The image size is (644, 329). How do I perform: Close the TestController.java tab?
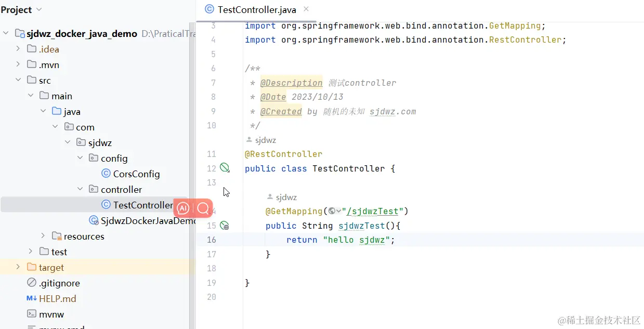(x=306, y=9)
